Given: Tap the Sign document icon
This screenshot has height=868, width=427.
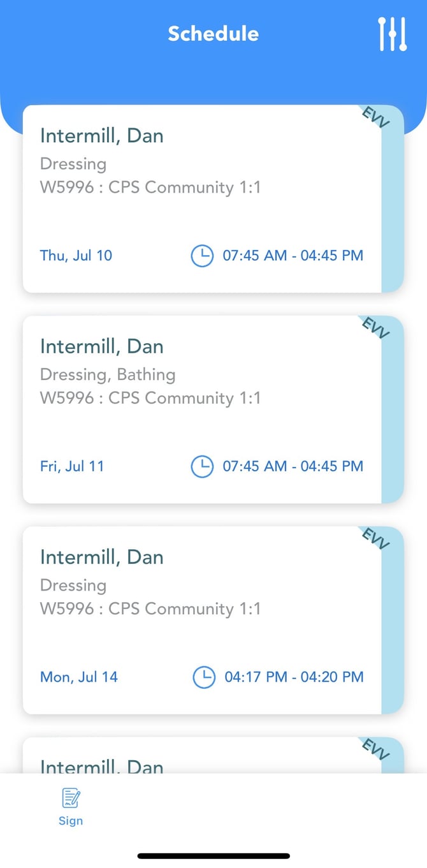Looking at the screenshot, I should pyautogui.click(x=71, y=798).
